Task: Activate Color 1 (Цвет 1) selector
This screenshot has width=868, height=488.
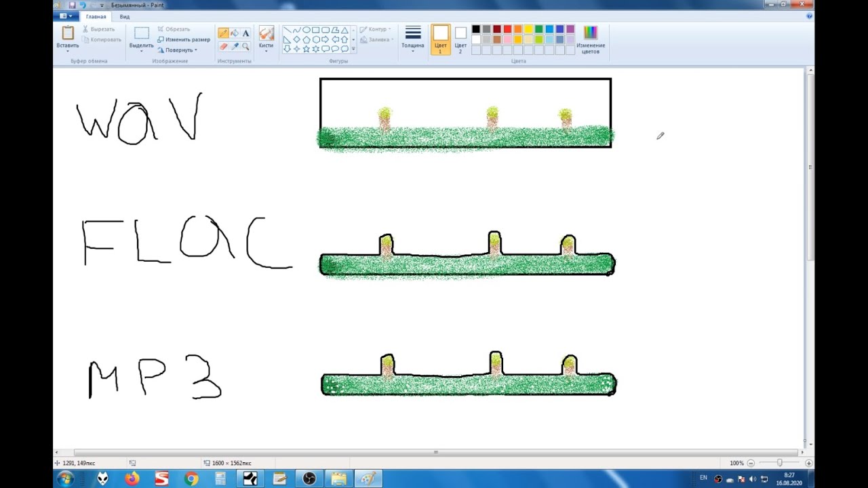Action: pos(441,40)
